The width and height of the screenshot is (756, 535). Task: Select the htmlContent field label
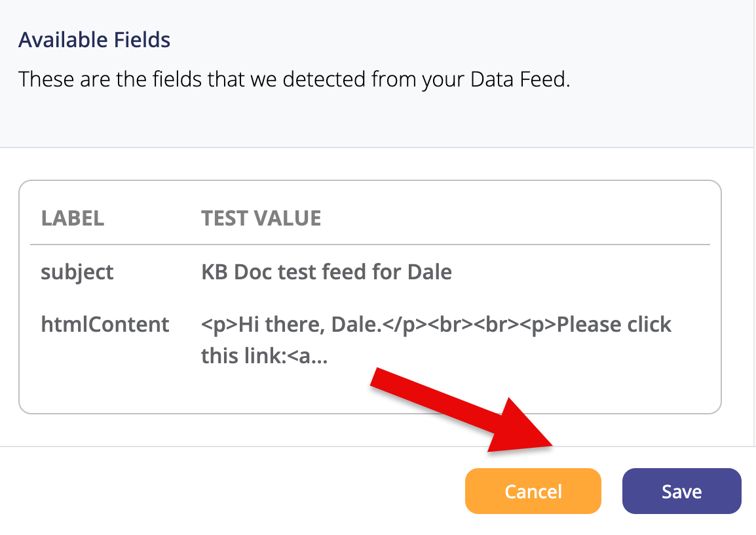(105, 325)
